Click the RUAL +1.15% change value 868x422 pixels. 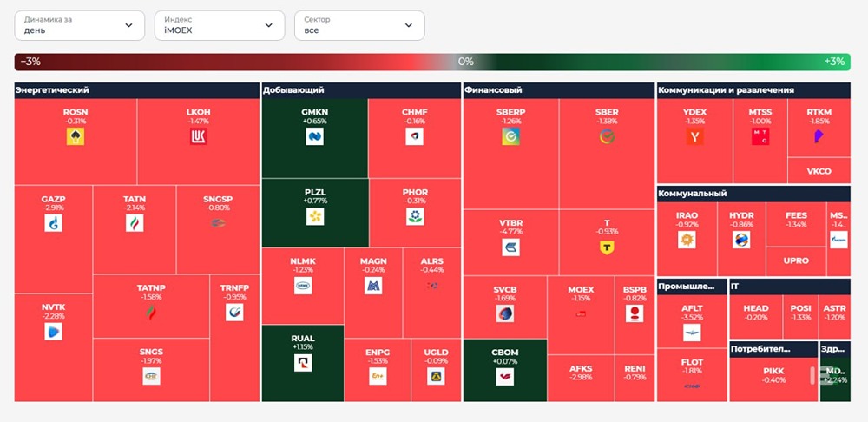pos(303,347)
